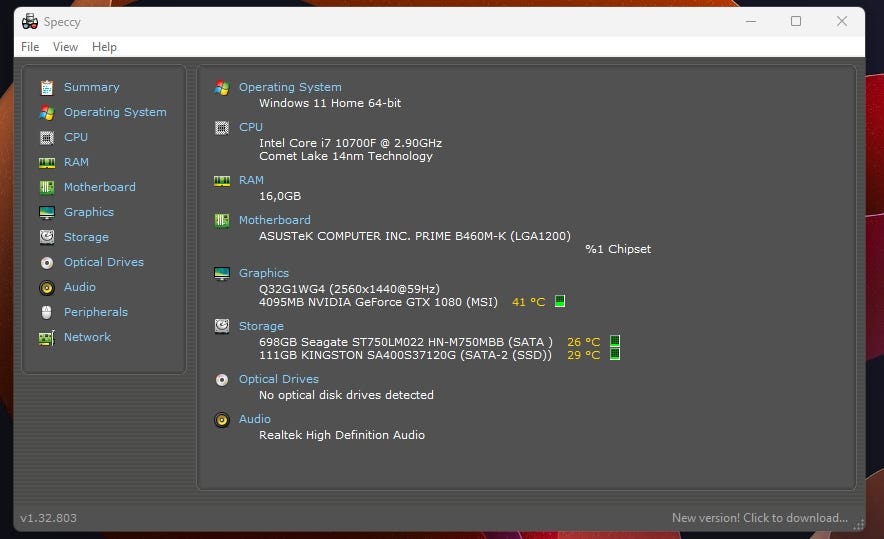Screen dimensions: 884x539
Task: Select Summary in the sidebar
Action: [x=92, y=87]
